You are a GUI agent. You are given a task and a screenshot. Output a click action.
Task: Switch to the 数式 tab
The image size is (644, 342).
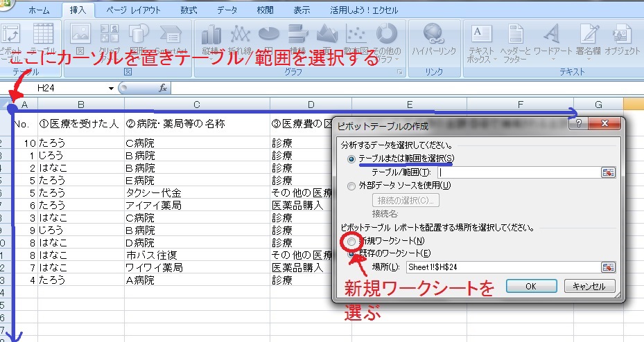(189, 10)
